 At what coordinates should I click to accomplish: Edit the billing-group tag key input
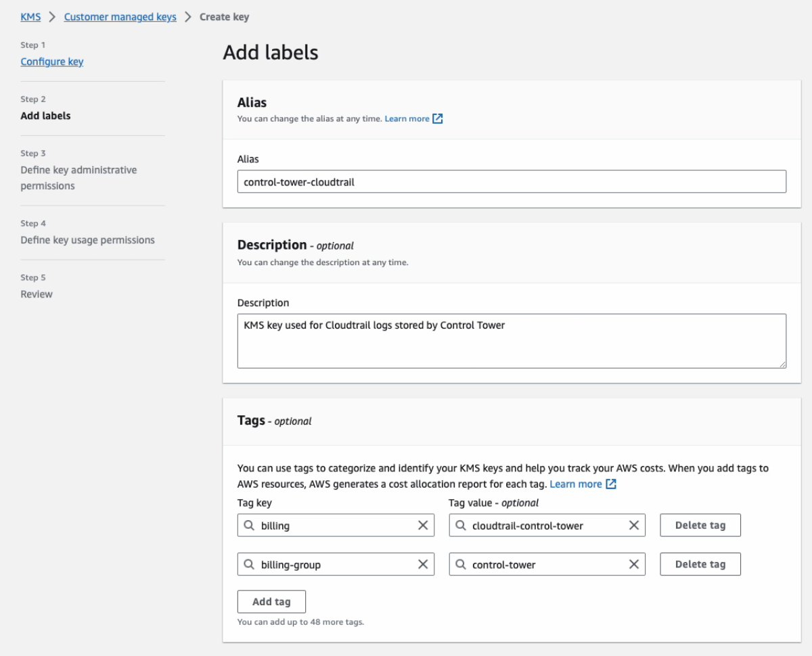coord(335,565)
